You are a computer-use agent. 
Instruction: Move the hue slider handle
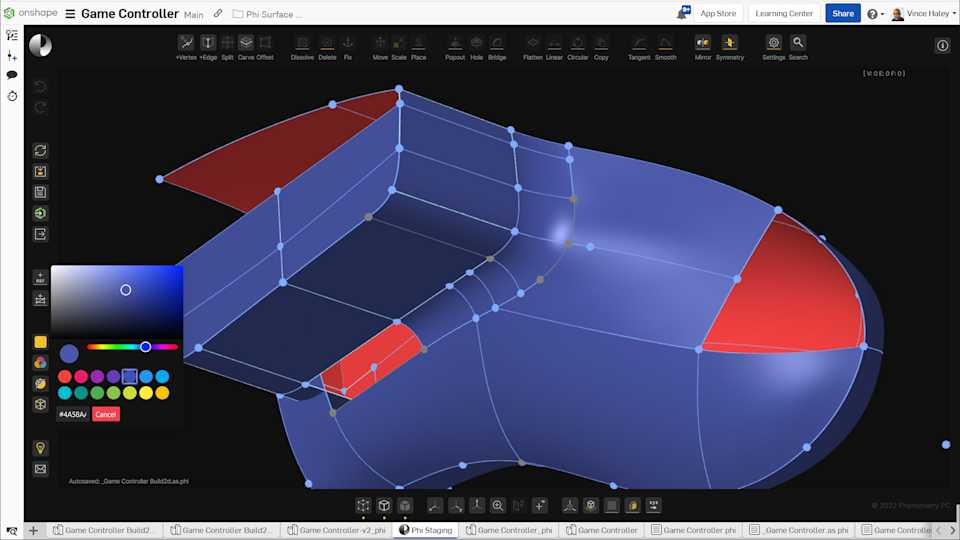(145, 347)
